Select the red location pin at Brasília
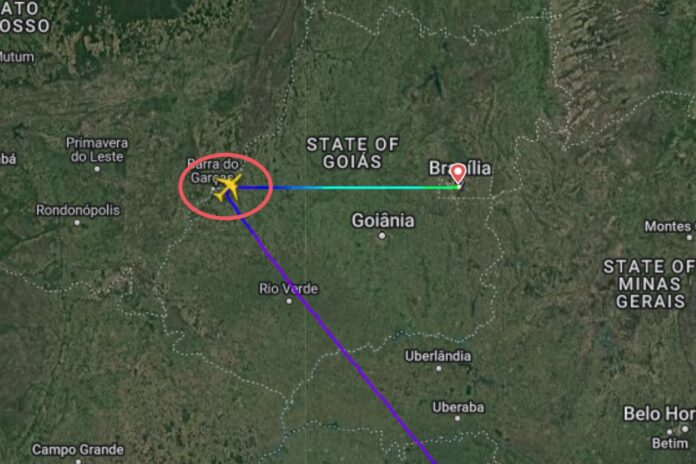The image size is (696, 464). (457, 174)
